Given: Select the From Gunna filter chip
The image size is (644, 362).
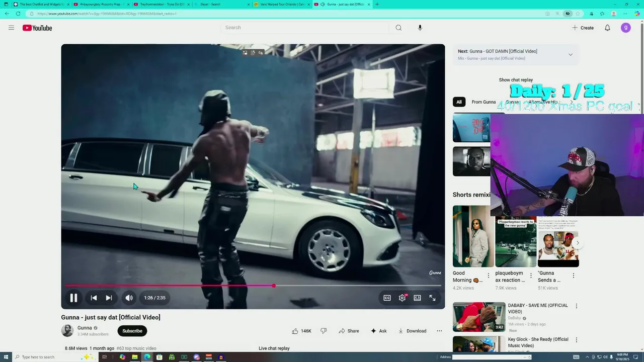Looking at the screenshot, I should (x=484, y=102).
